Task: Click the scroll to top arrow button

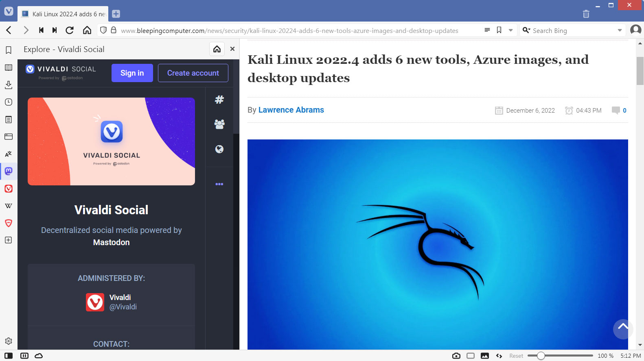Action: (623, 329)
